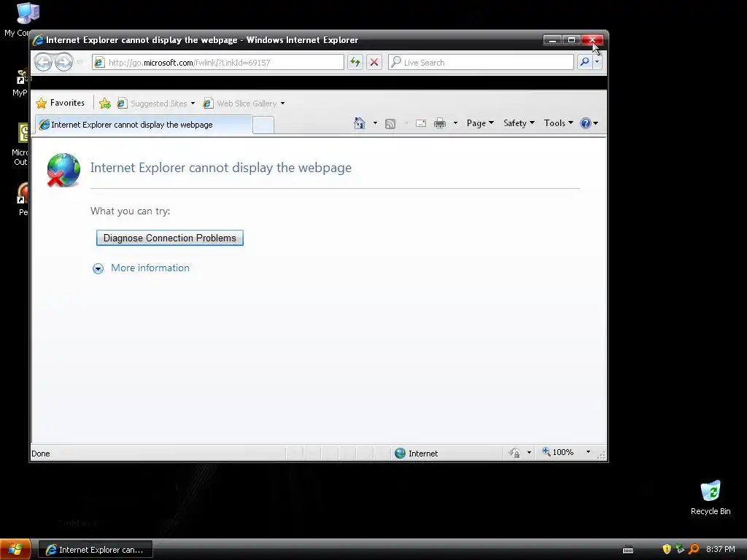This screenshot has width=747, height=560.
Task: Click the address bar URL field
Action: [218, 63]
